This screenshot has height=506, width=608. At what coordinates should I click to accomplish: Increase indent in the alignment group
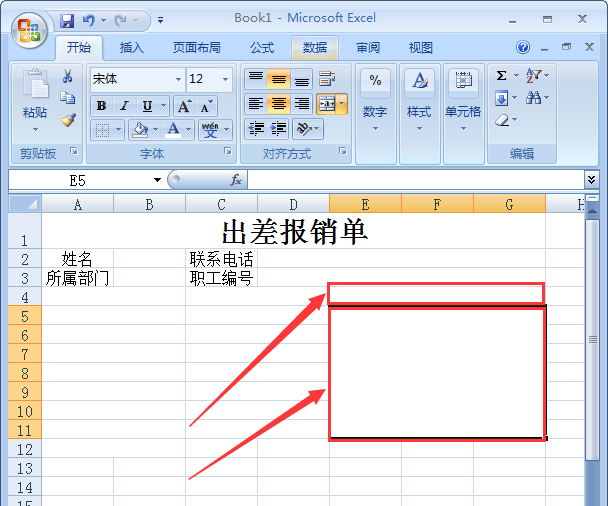click(278, 128)
